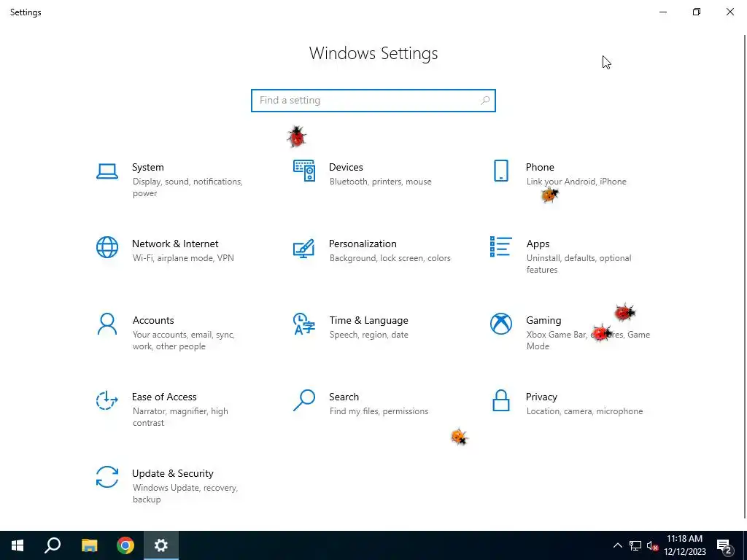The image size is (747, 560).
Task: Click the Ease of Access icon
Action: tap(107, 400)
